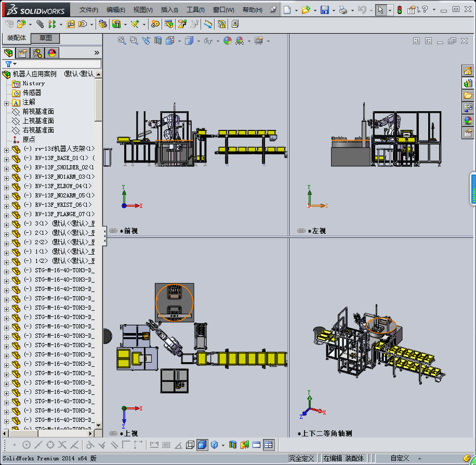This screenshot has width=476, height=465.
Task: Select the DisplayManager tab icon in feature panel
Action: coord(51,53)
